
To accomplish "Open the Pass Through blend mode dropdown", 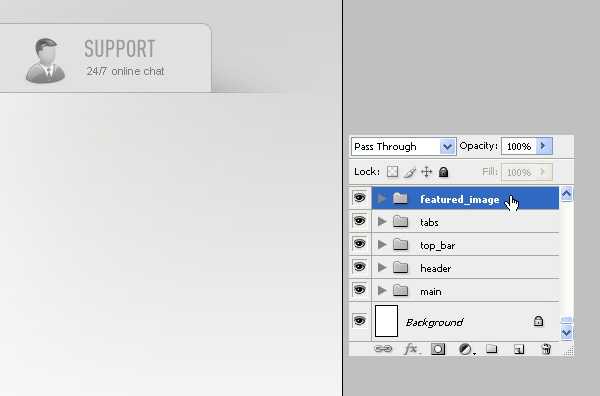I will pyautogui.click(x=403, y=147).
